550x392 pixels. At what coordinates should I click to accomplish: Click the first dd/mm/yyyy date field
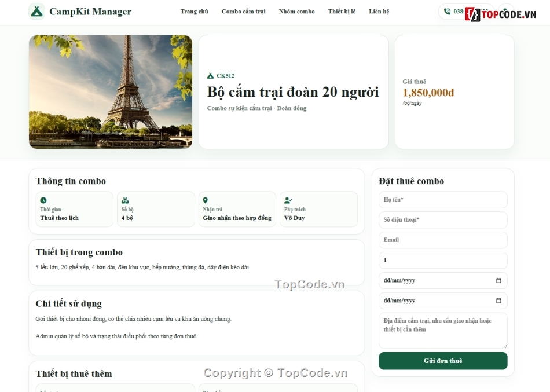point(443,280)
